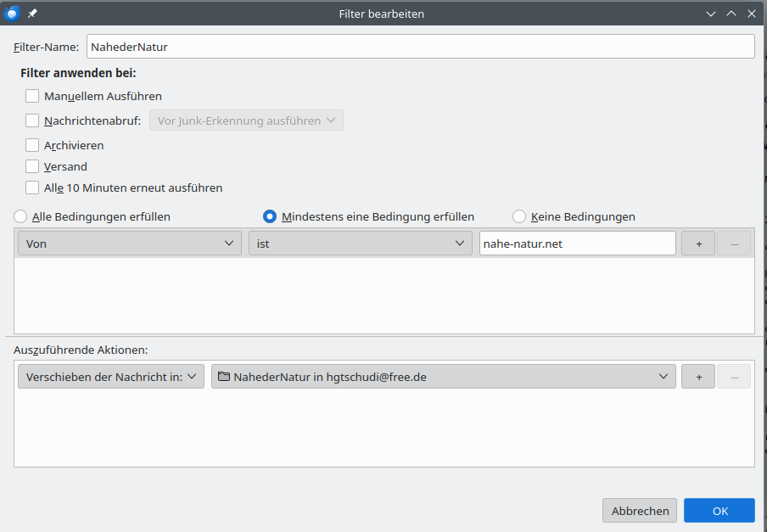The height and width of the screenshot is (532, 767).
Task: Close the Filter bearbeiten dialog window
Action: click(751, 14)
